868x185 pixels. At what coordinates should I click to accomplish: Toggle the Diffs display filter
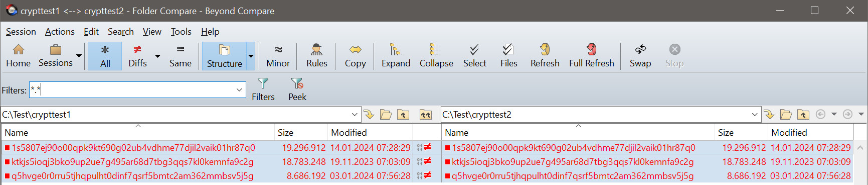click(x=137, y=56)
